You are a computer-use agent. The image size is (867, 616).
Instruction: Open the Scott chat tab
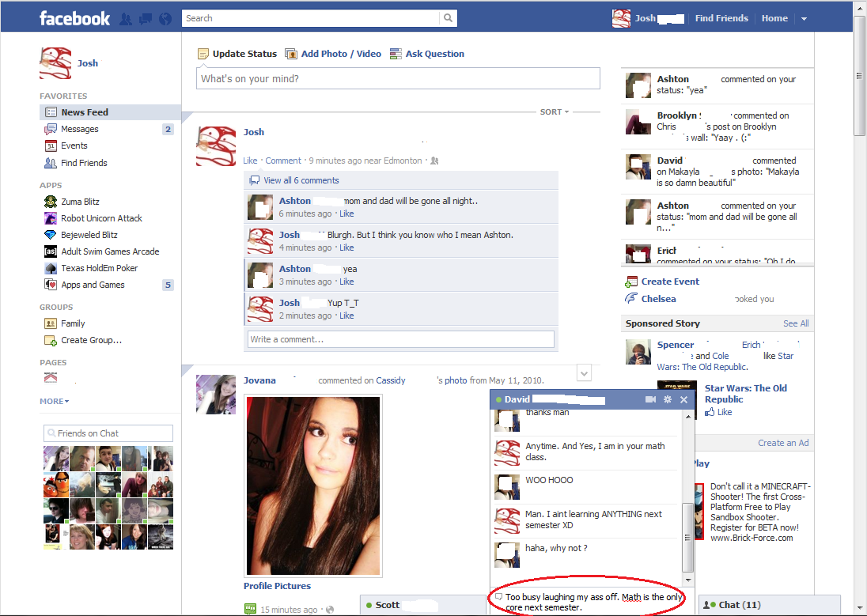(x=423, y=605)
